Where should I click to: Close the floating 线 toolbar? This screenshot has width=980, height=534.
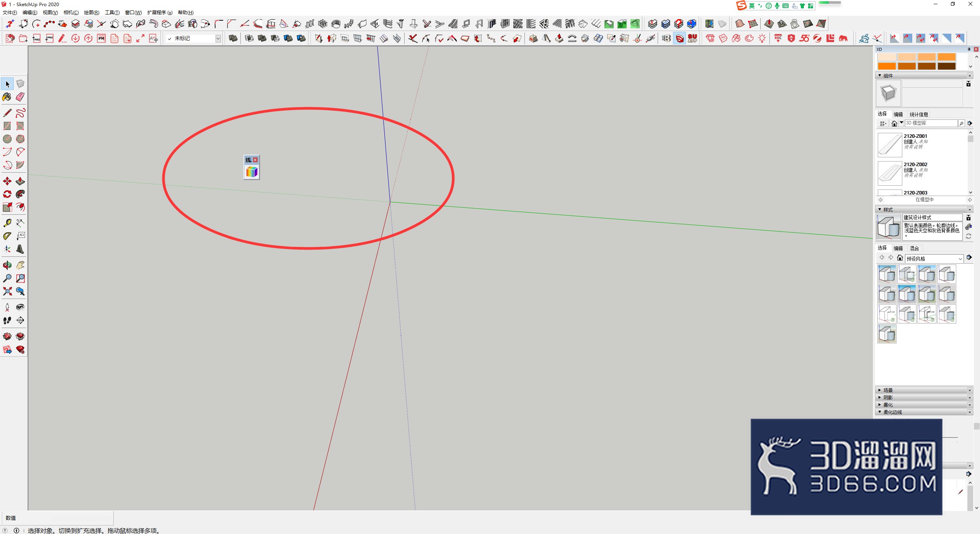[x=255, y=160]
